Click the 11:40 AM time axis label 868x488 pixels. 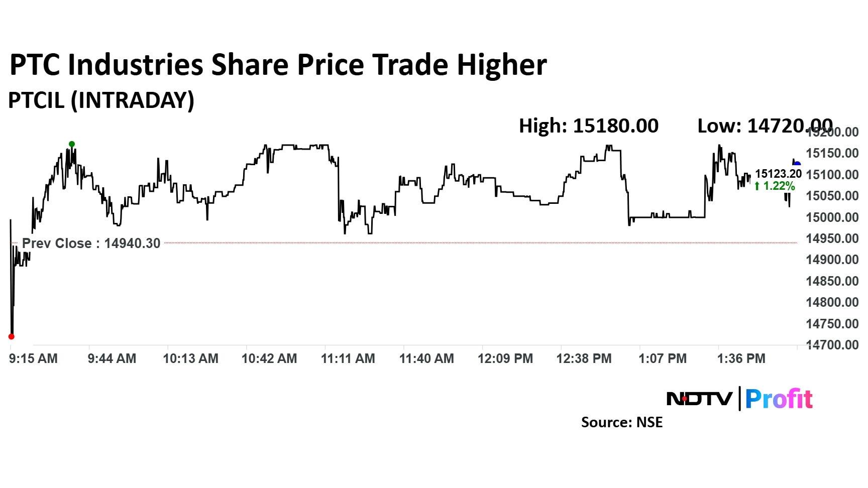click(x=426, y=358)
